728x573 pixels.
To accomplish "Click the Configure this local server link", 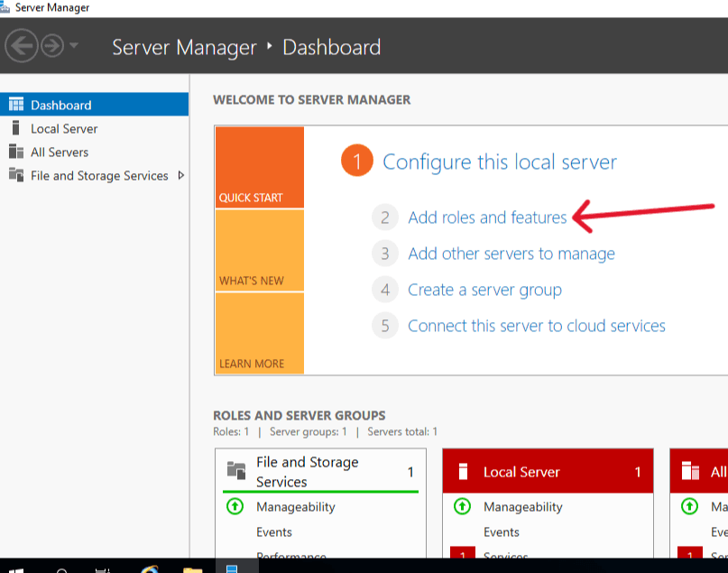I will click(500, 162).
